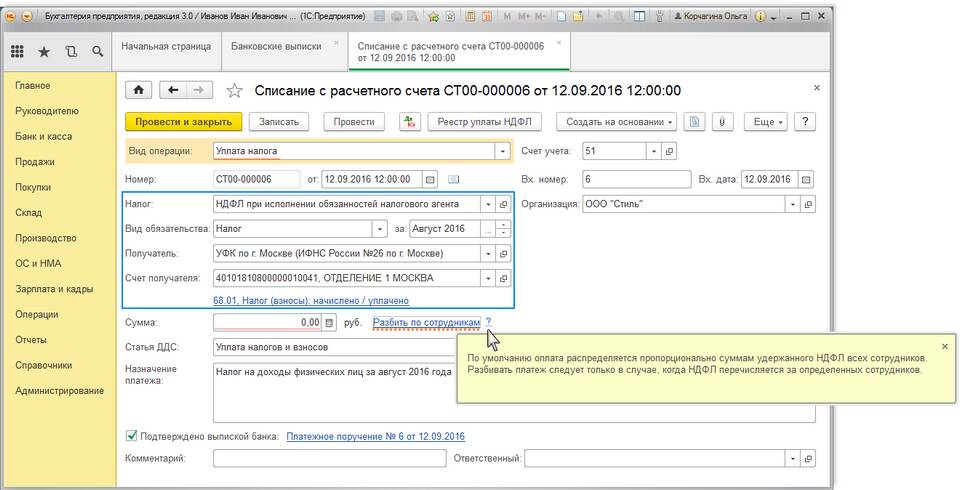Viewport: 960px width, 490px height.
Task: Open 'Зарплата и кадры' section in sidebar
Action: 54,289
